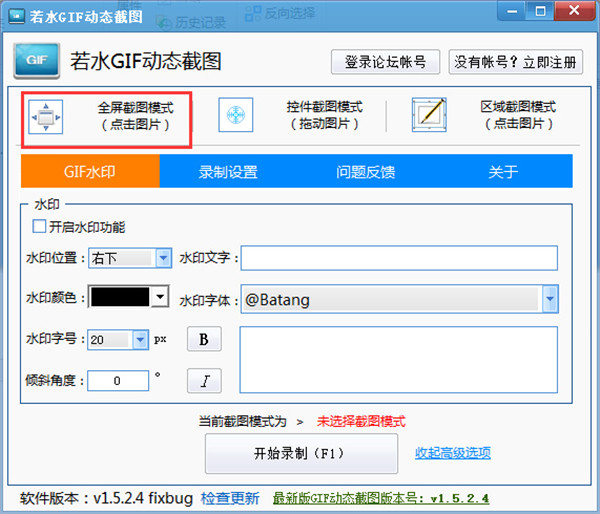Pick the region capture mode pencil icon
Viewport: 600px width, 514px height.
click(x=429, y=115)
